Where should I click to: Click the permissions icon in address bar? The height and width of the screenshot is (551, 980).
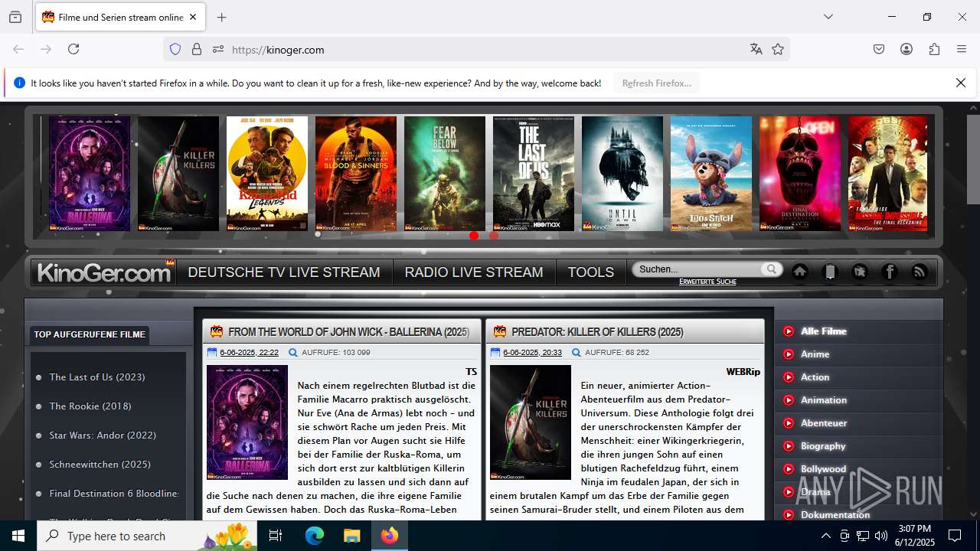[x=218, y=49]
